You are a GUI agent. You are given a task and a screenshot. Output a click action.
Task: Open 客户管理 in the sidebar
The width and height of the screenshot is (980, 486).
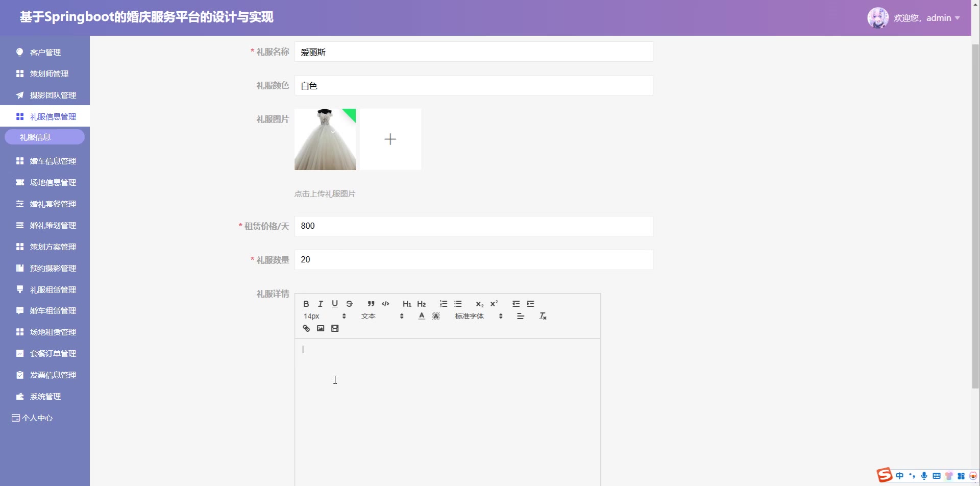[45, 52]
